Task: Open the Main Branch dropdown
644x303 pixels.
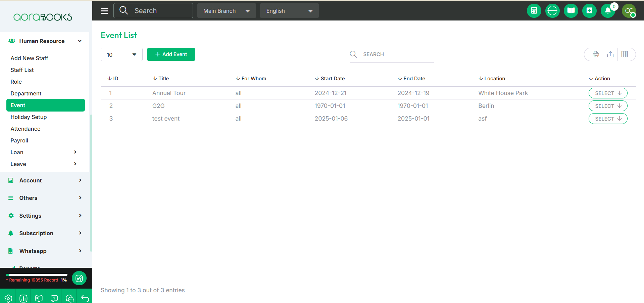Action: pyautogui.click(x=227, y=11)
